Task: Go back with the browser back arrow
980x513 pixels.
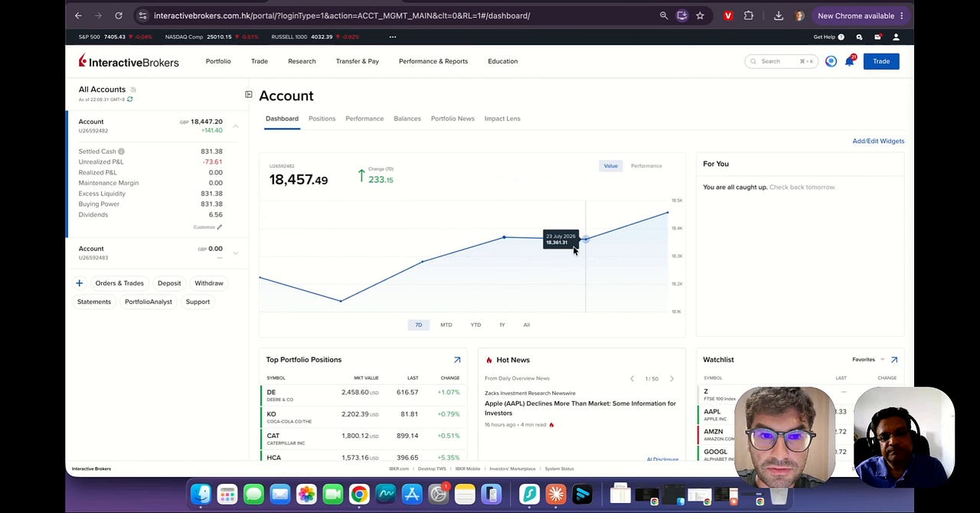Action: click(x=78, y=15)
